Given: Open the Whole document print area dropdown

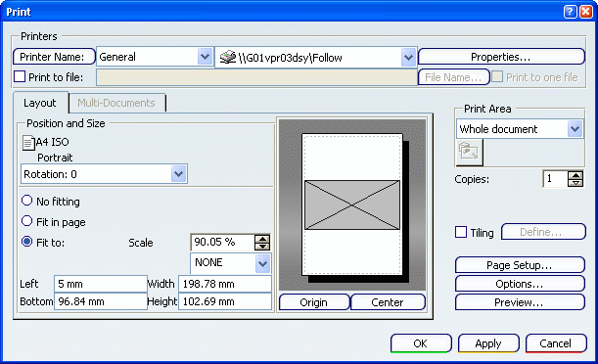Looking at the screenshot, I should (x=575, y=129).
